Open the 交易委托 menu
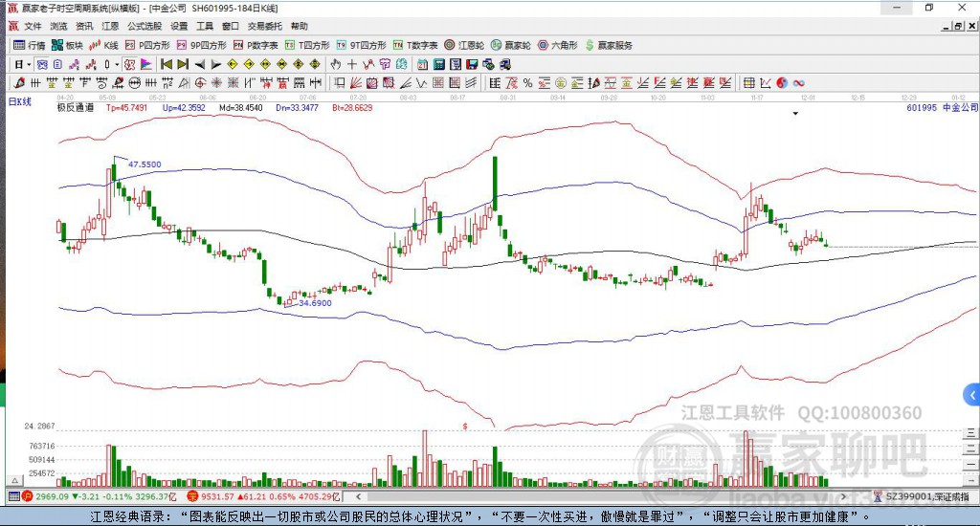980x526 pixels. [265, 26]
